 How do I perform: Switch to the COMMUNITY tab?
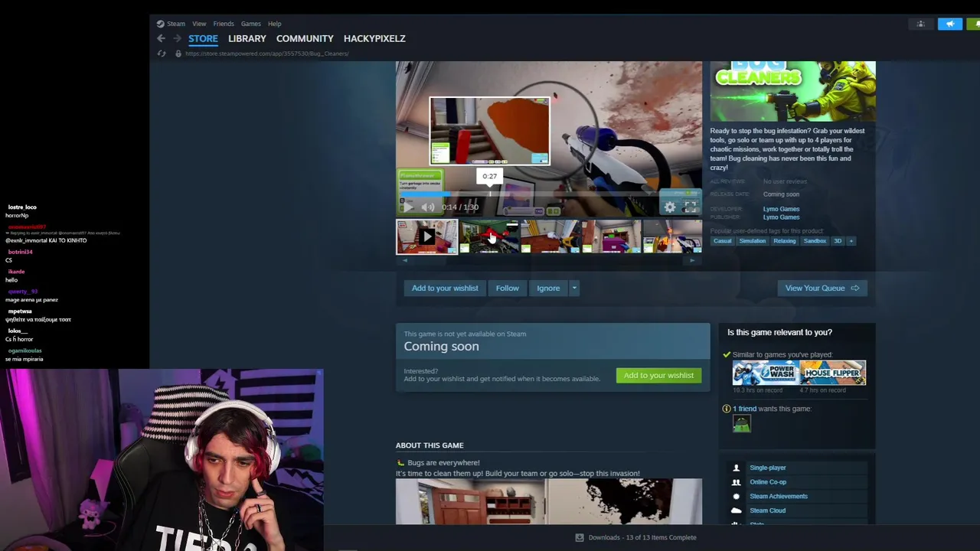click(x=305, y=38)
